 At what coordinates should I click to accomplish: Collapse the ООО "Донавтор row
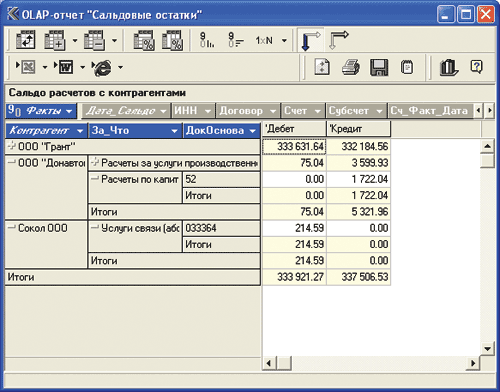[12, 162]
